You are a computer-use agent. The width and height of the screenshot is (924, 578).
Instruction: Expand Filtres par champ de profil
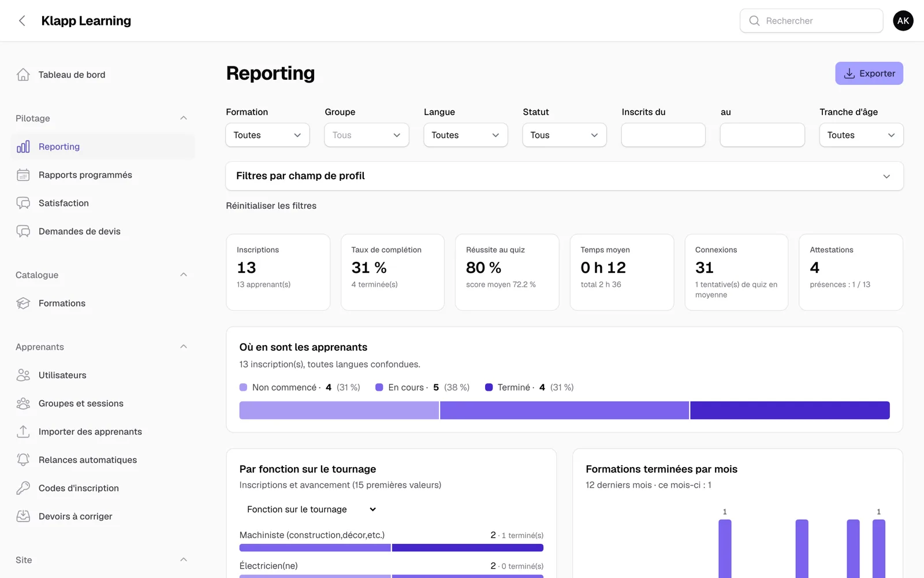564,176
